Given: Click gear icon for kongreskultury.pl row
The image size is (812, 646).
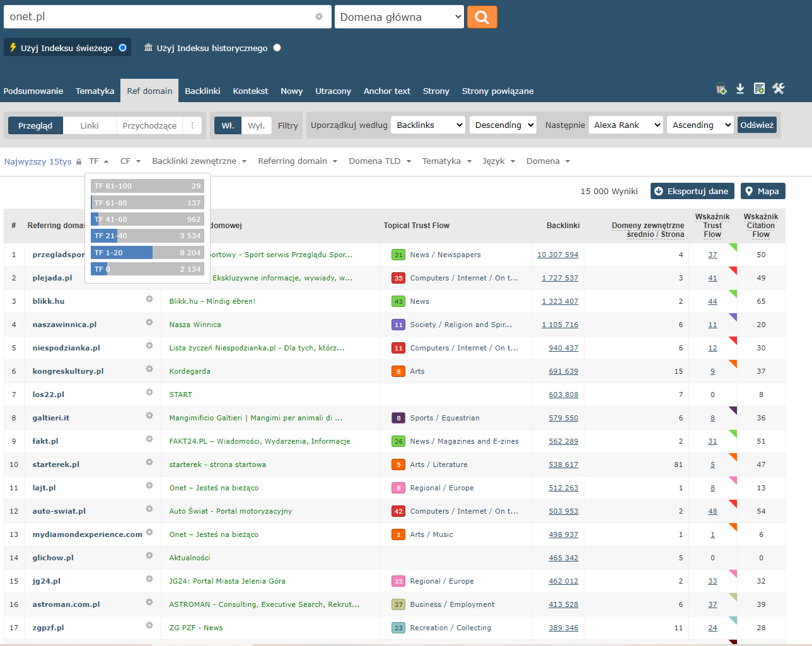Looking at the screenshot, I should pyautogui.click(x=149, y=369).
